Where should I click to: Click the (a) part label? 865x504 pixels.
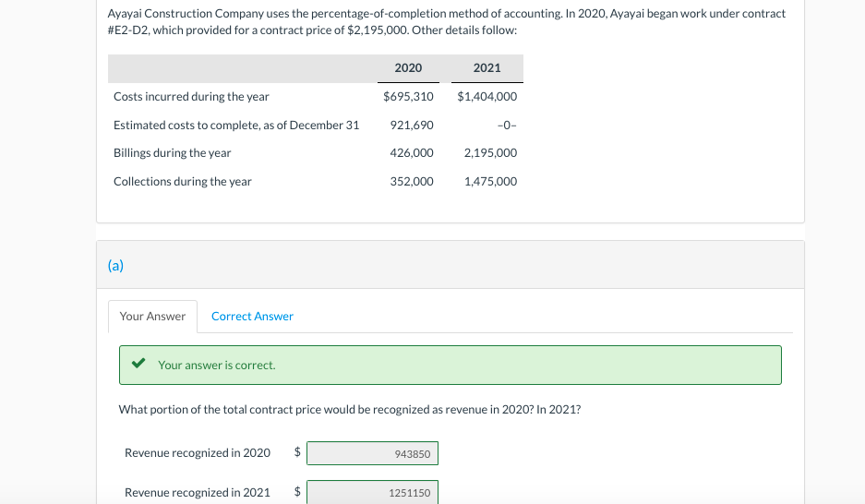[115, 266]
